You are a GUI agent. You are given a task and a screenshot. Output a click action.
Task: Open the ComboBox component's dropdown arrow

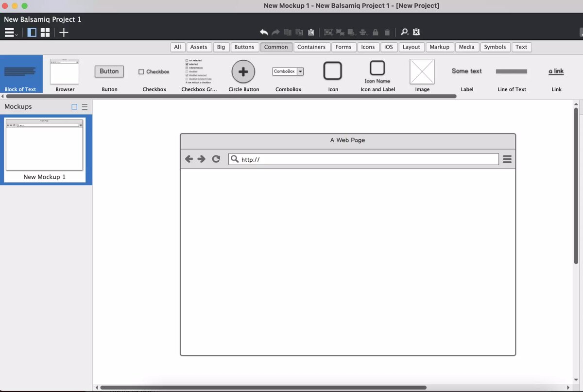click(x=300, y=71)
